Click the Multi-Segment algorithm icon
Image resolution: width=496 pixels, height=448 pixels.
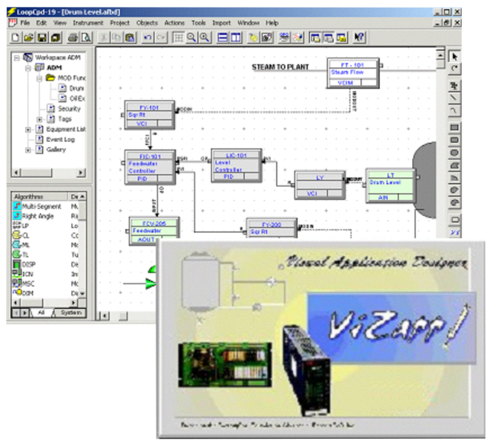pos(17,206)
